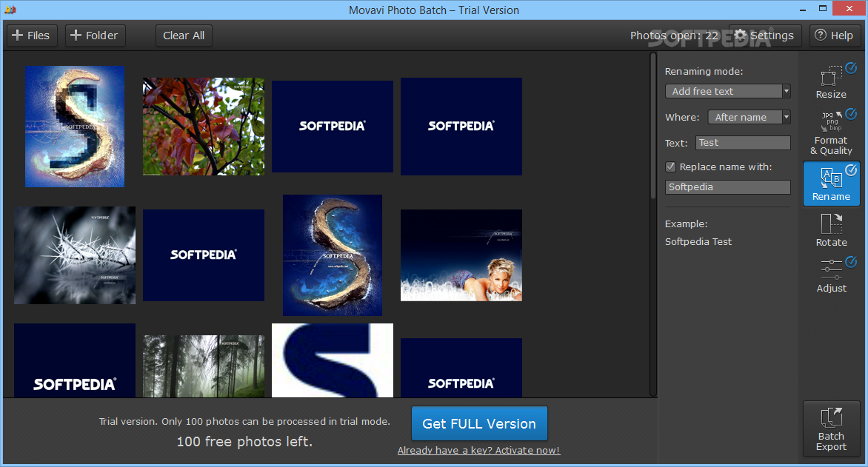Toggle the Format & Quality checkmark
This screenshot has height=467, width=868.
tap(851, 114)
